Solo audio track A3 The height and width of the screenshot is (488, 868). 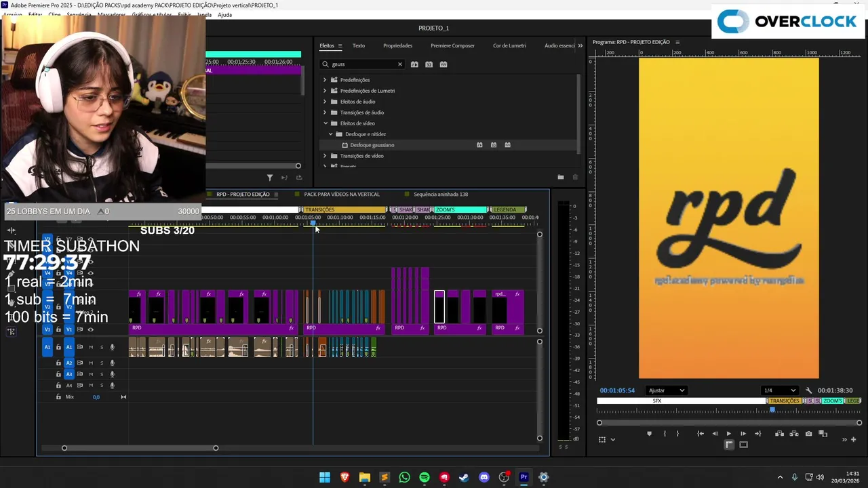[x=102, y=374]
